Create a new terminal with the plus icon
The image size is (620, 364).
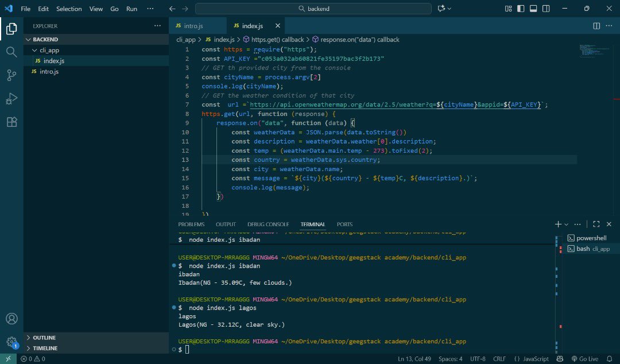[x=556, y=224]
